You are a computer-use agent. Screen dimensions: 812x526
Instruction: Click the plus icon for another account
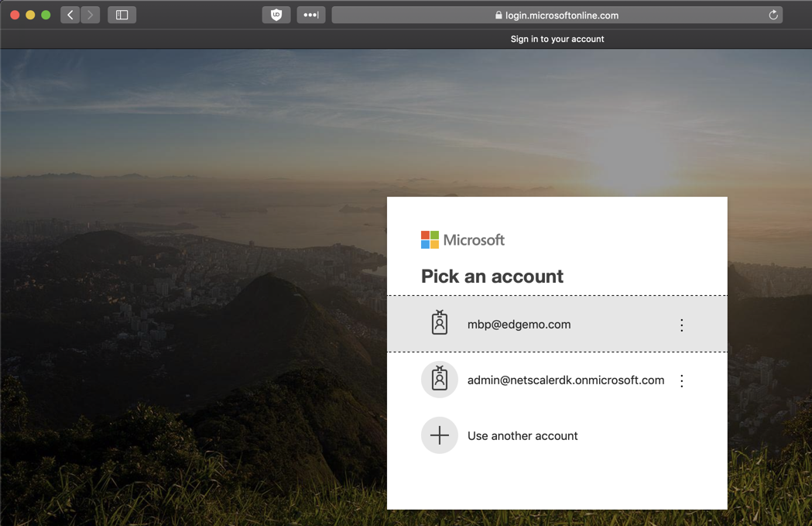pos(440,435)
